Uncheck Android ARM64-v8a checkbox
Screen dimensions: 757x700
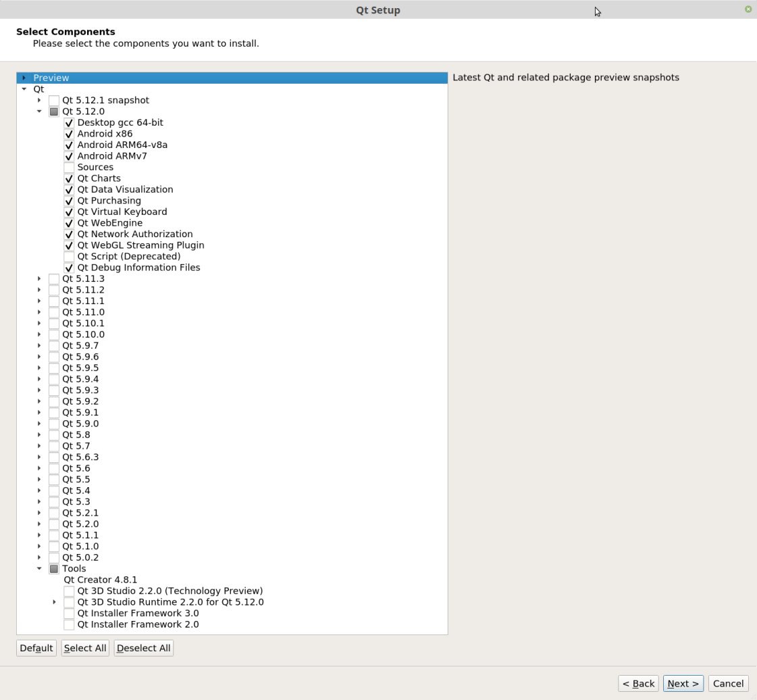click(69, 145)
